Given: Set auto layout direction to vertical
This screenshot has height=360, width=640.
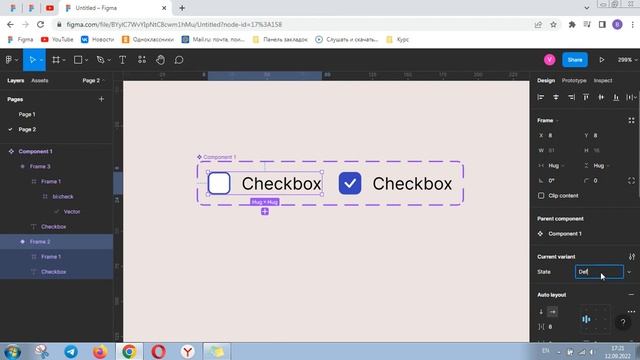Looking at the screenshot, I should 541,312.
